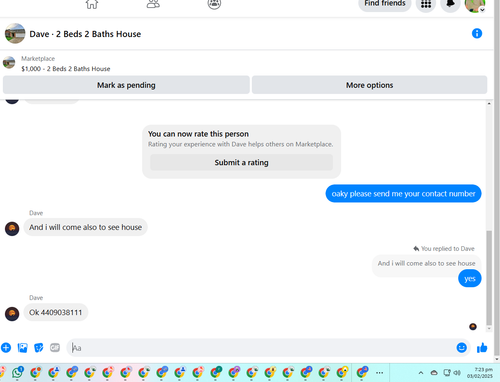Image resolution: width=500 pixels, height=382 pixels.
Task: Click the '$1,000 - 2 Beds 2 Baths House' listing text
Action: (66, 69)
